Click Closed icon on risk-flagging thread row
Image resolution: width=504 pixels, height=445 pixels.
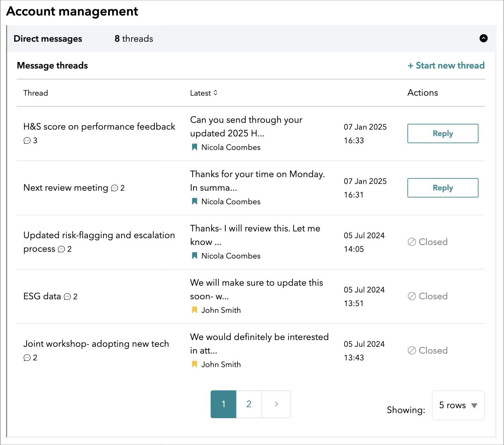point(412,242)
